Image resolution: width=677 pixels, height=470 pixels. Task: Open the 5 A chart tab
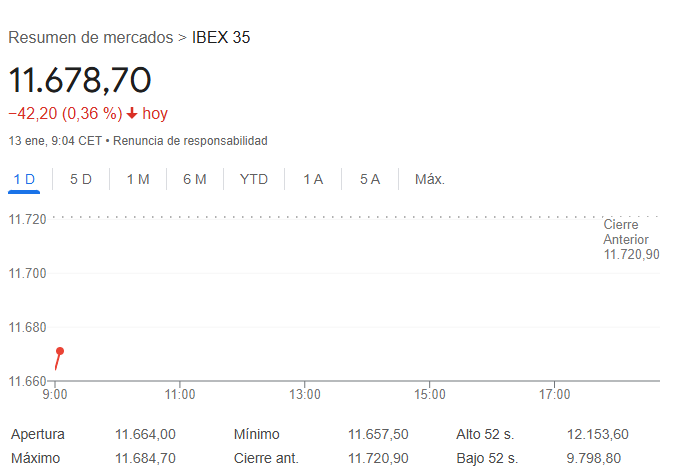click(x=370, y=179)
